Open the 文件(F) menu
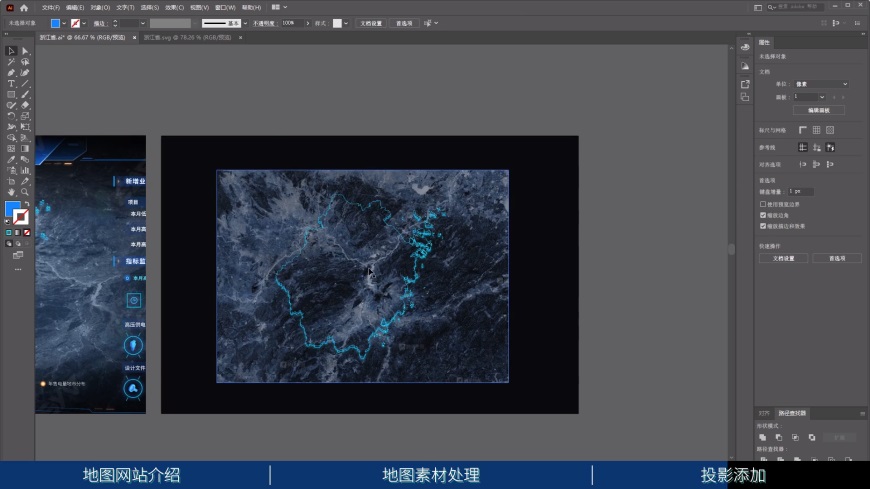 point(50,8)
